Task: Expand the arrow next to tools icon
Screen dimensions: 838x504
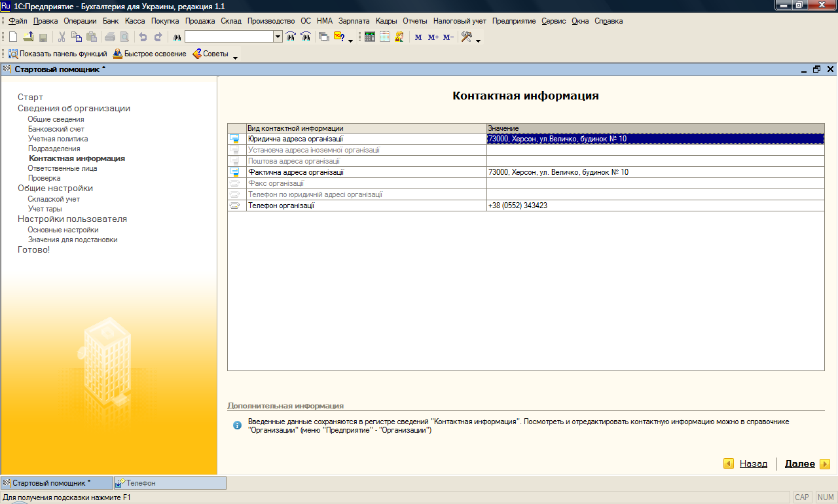Action: pyautogui.click(x=478, y=41)
